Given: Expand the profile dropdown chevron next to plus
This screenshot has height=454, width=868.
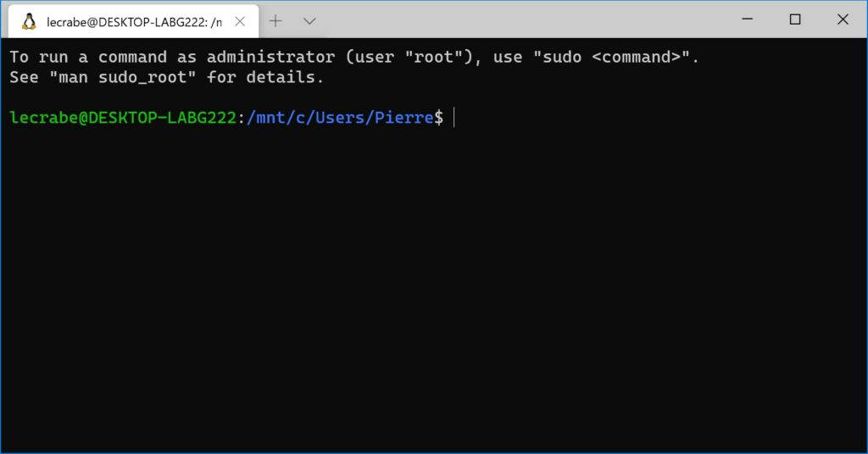Looking at the screenshot, I should [x=309, y=21].
